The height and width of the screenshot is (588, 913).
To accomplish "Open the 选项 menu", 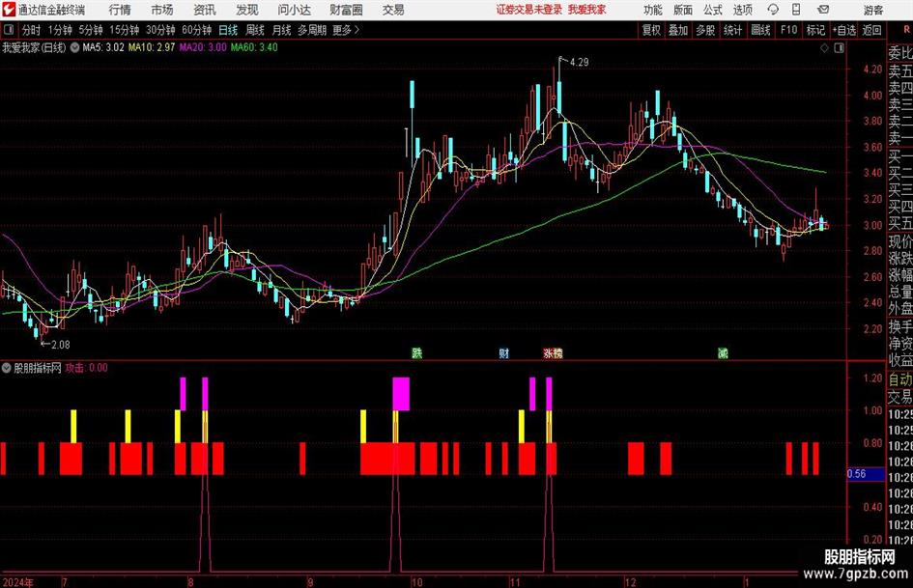I will point(742,10).
